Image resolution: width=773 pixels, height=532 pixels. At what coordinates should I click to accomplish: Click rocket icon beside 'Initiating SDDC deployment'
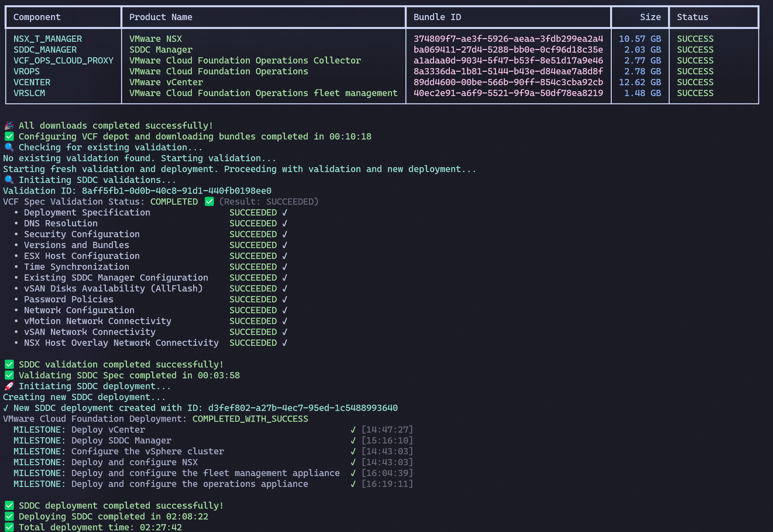pyautogui.click(x=9, y=386)
